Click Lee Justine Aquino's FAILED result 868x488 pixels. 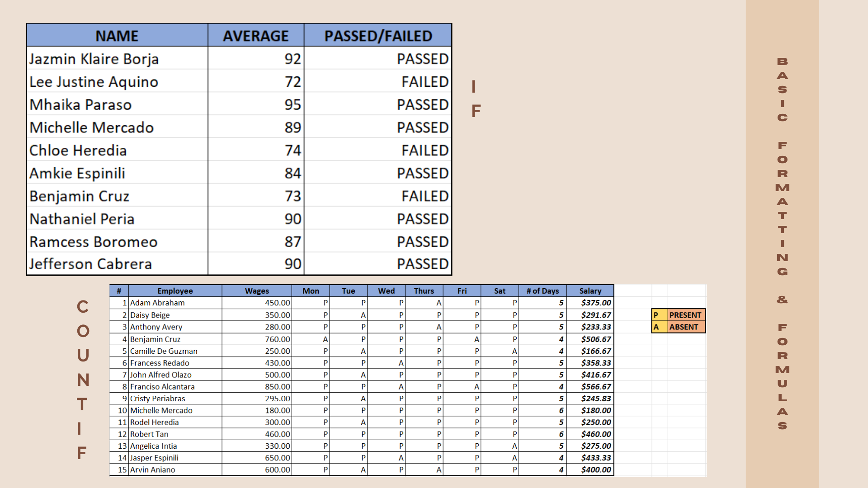425,82
